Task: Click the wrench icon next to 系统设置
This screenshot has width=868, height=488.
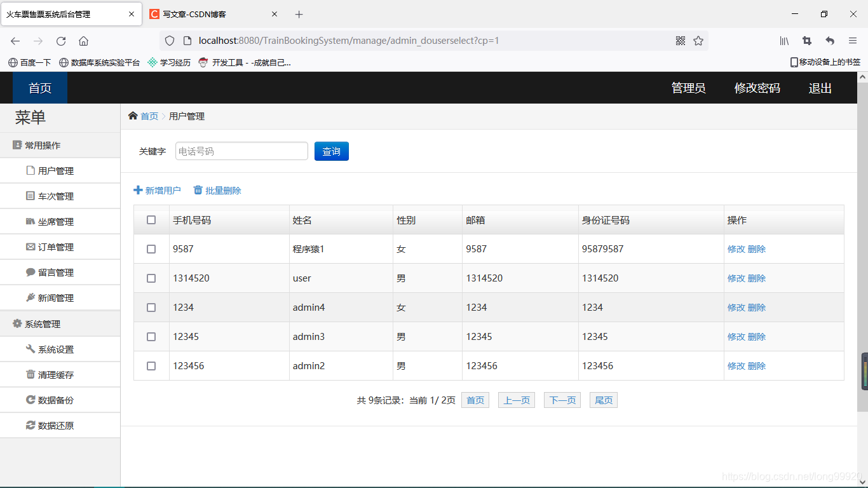Action: pos(31,349)
